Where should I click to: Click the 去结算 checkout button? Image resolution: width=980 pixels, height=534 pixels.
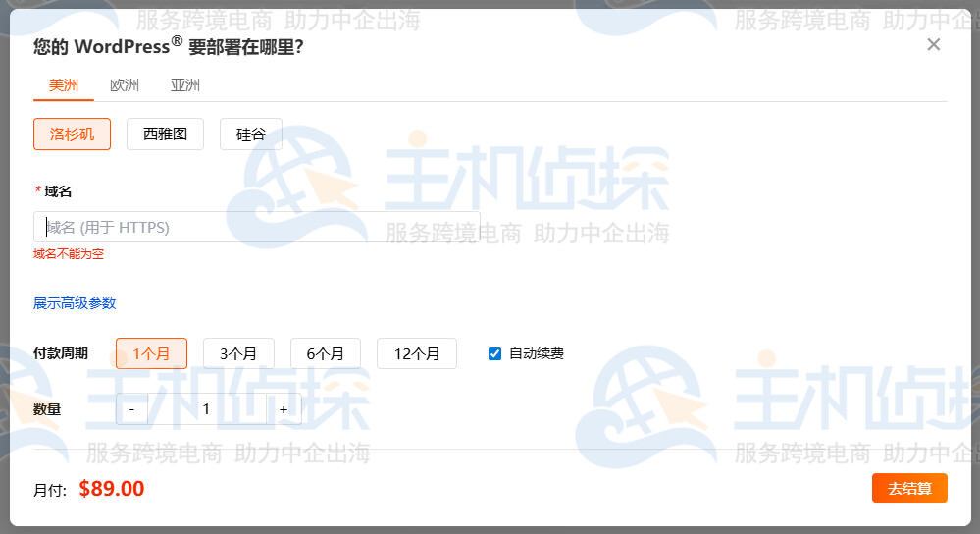click(x=909, y=488)
